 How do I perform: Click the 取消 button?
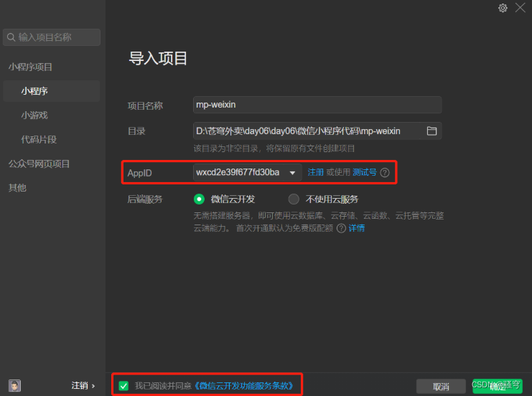click(441, 387)
